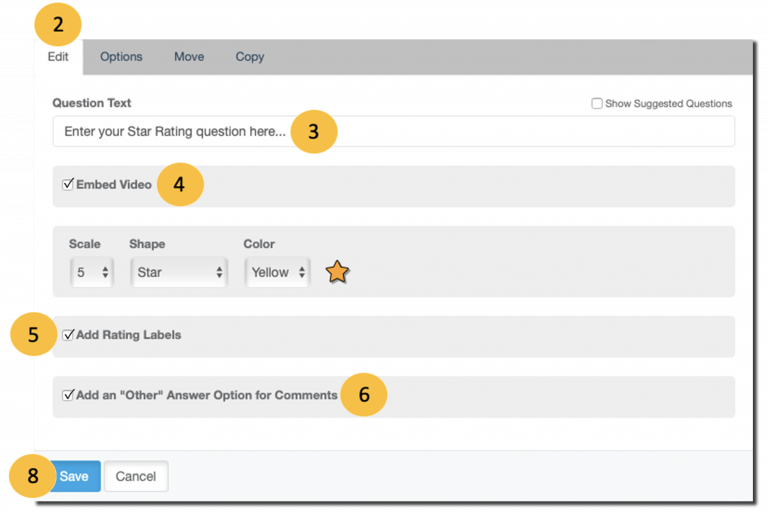The width and height of the screenshot is (768, 516).
Task: Open the Color dropdown set to Yellow
Action: (277, 272)
